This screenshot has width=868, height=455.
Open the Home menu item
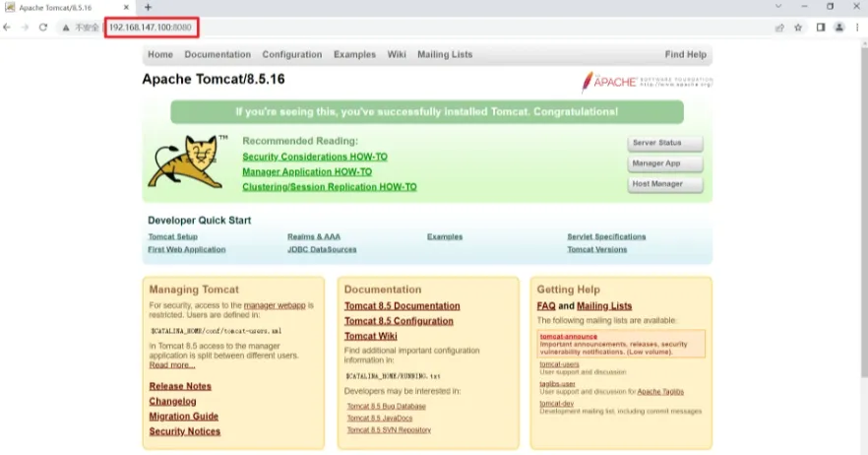tap(160, 54)
